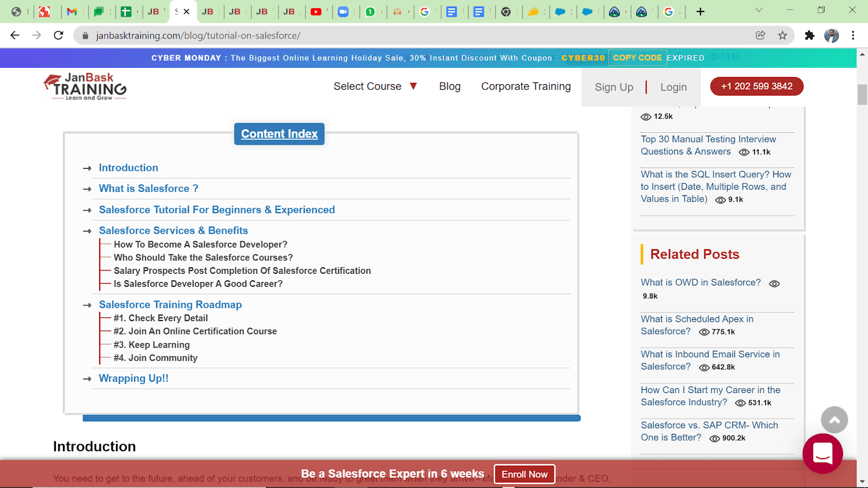
Task: Open the red chat widget bubble
Action: point(822,453)
